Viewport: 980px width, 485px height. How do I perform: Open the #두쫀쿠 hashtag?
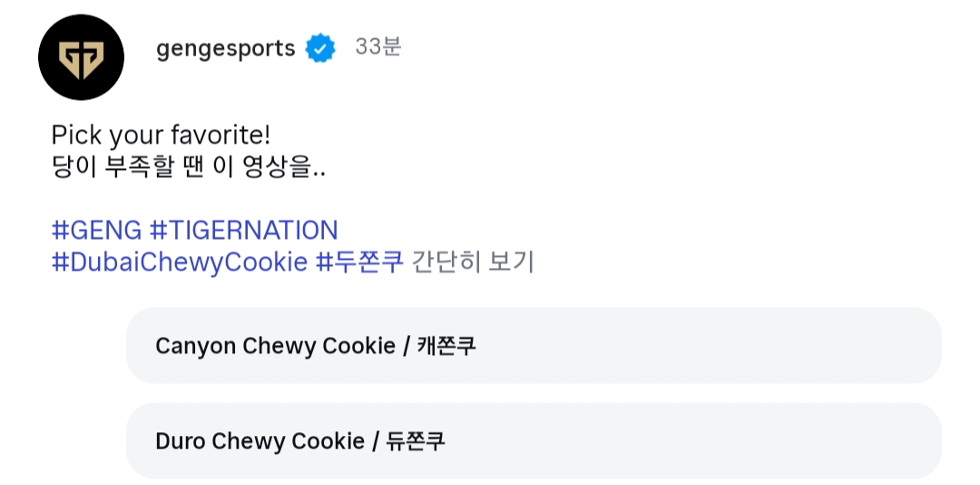point(359,262)
